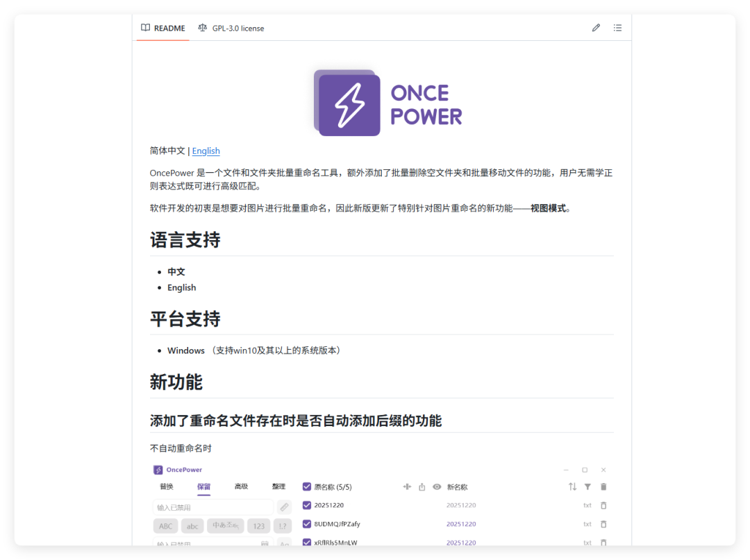Viewport: 750px width, 560px height.
Task: Click the new name in 8UDMQJfPZafy row
Action: (461, 524)
